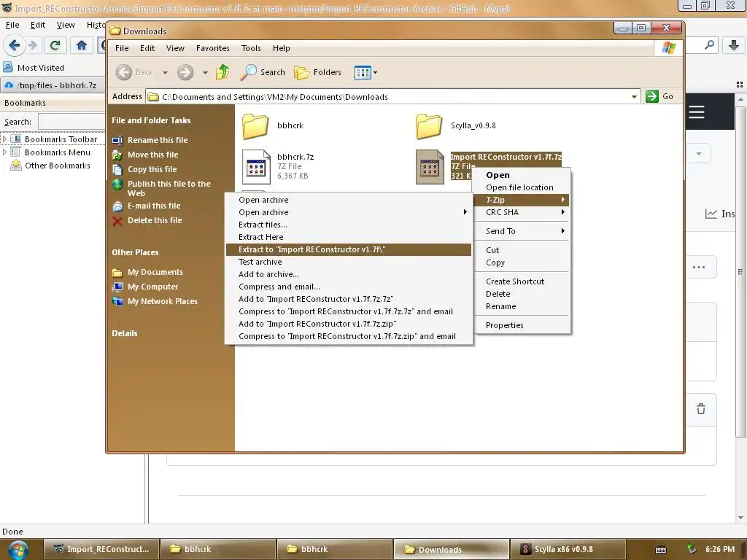Switch to Import_REConstruct... taskbar button
Viewport: 747px width, 560px height.
click(x=101, y=550)
